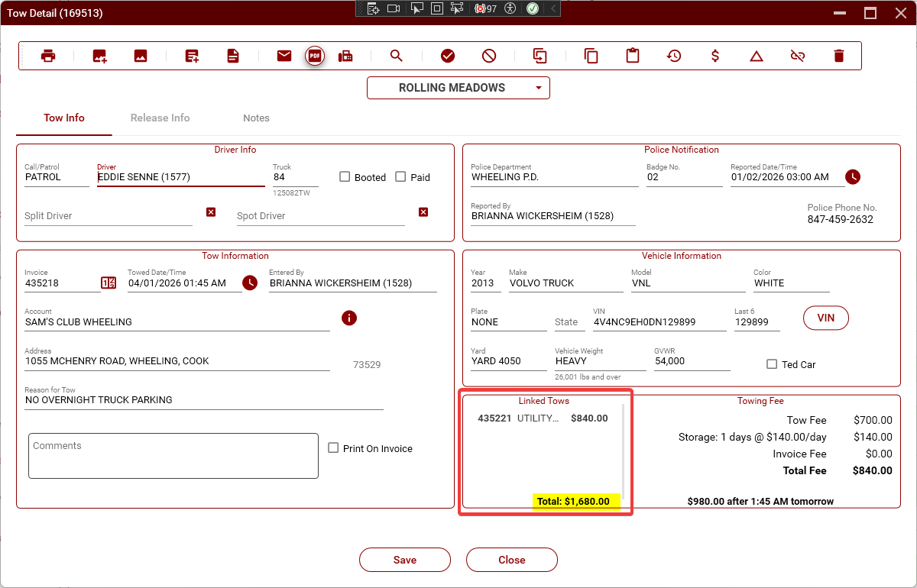
Task: Switch to the Release Info tab
Action: point(160,118)
